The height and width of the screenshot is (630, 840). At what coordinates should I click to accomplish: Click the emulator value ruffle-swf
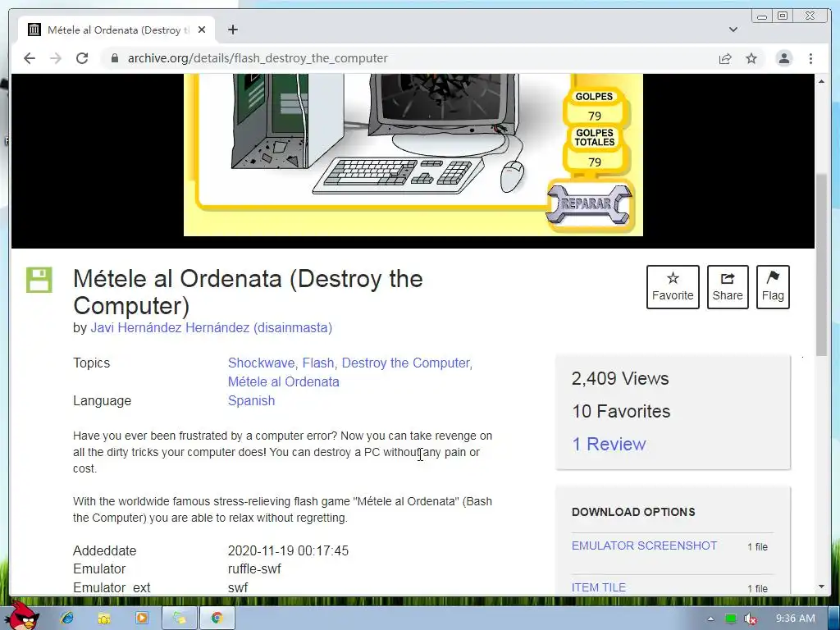(x=254, y=569)
